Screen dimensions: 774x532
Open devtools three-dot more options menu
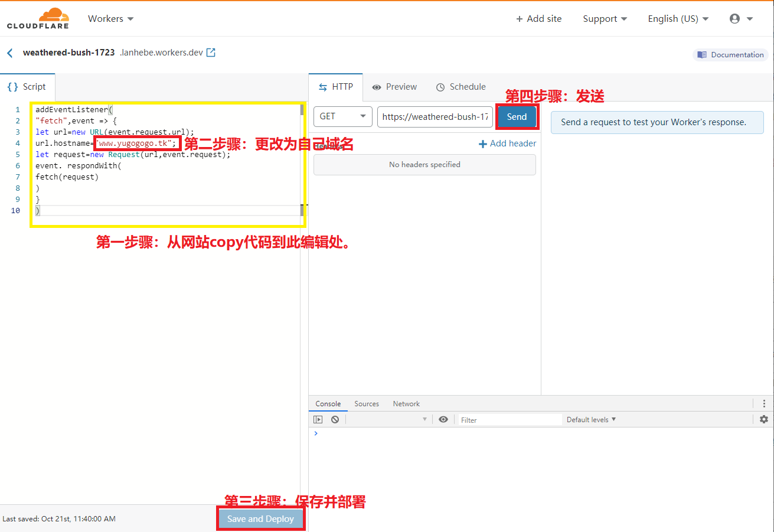tap(764, 404)
